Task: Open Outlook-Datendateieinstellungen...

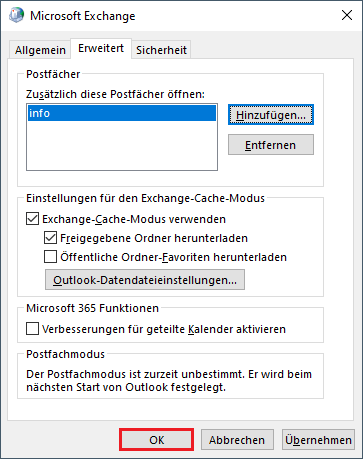Action: tap(145, 280)
